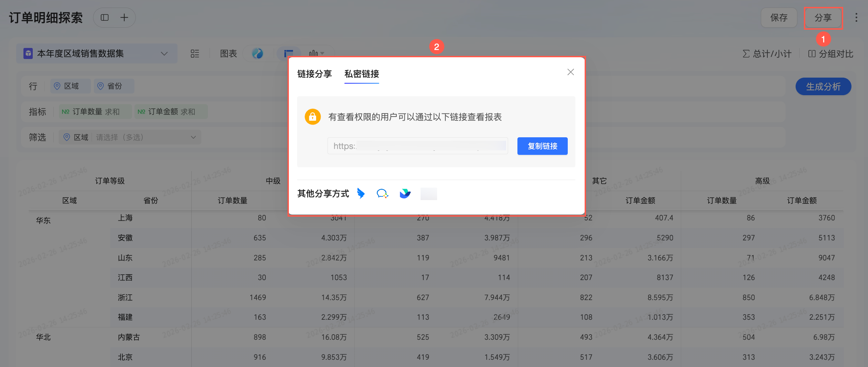Click the 省份 row dimension chip

[x=114, y=86]
